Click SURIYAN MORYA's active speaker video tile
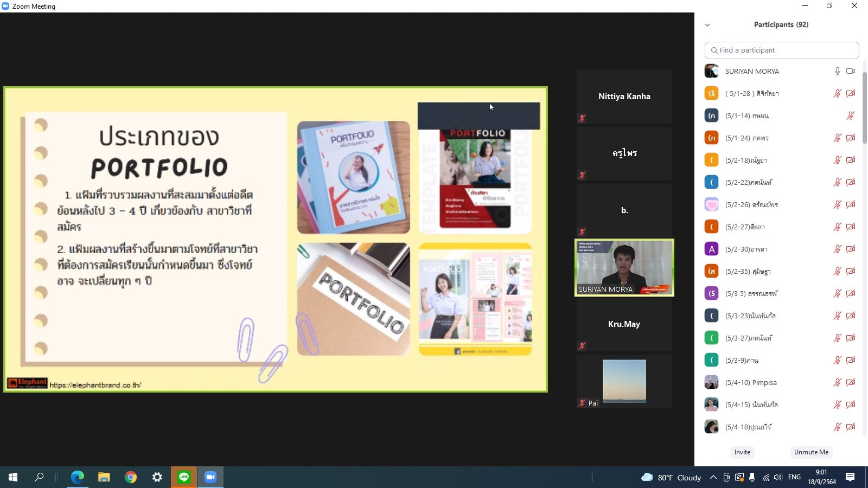This screenshot has height=488, width=868. point(624,267)
